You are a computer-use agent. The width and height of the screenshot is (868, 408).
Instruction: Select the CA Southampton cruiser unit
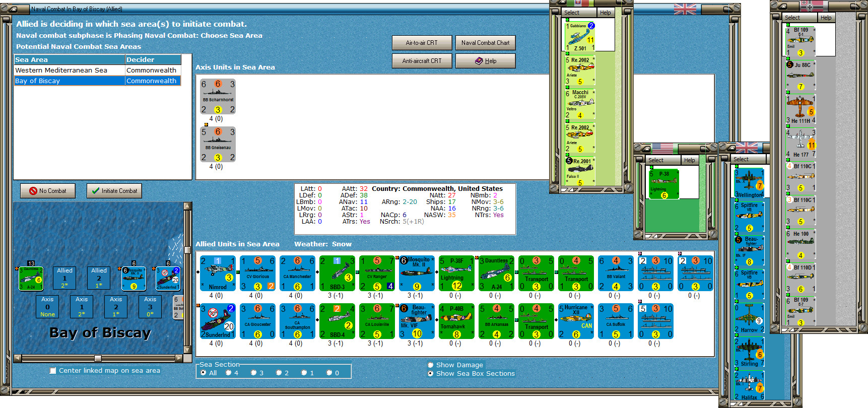click(x=297, y=321)
